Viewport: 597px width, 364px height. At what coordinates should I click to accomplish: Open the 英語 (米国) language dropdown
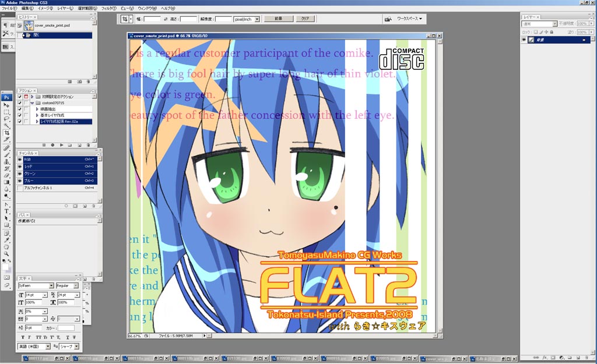click(48, 347)
